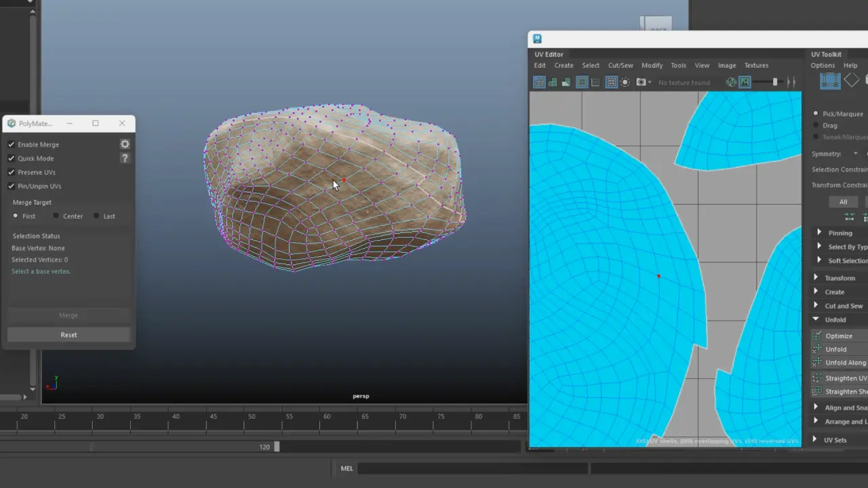The image size is (868, 488).
Task: Select the Center merge target radio
Action: 56,216
